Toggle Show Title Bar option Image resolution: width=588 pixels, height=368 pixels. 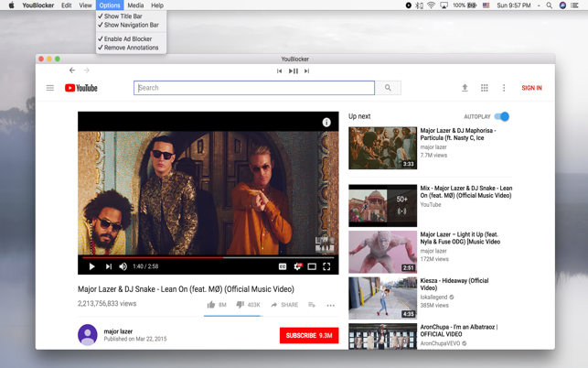pos(132,16)
